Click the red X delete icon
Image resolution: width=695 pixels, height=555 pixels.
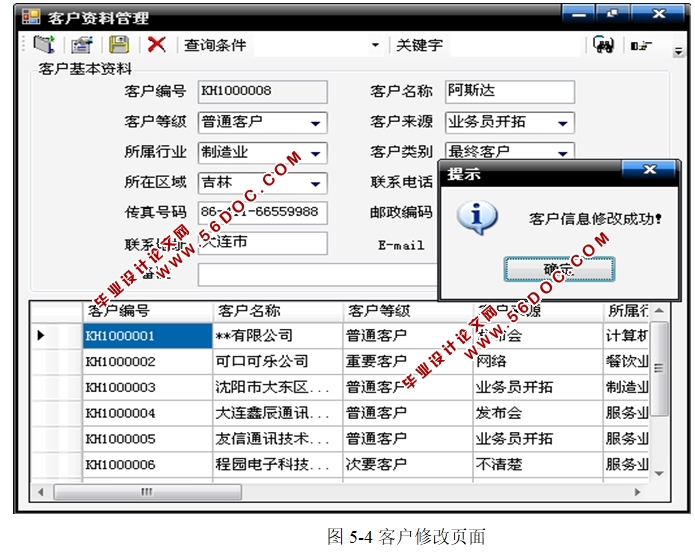pos(156,45)
